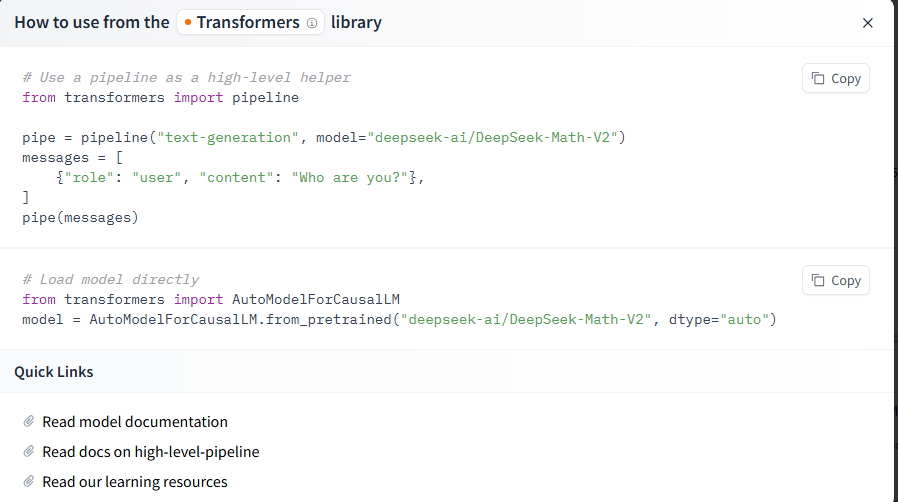Click the 'How to use from the' title text
Viewport: 898px width, 502px height.
(x=92, y=22)
